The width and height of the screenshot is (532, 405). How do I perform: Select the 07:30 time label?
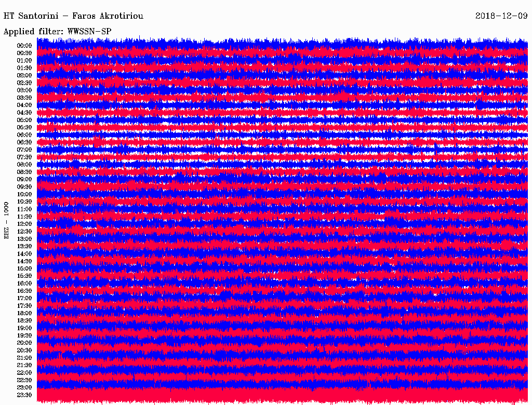point(24,157)
